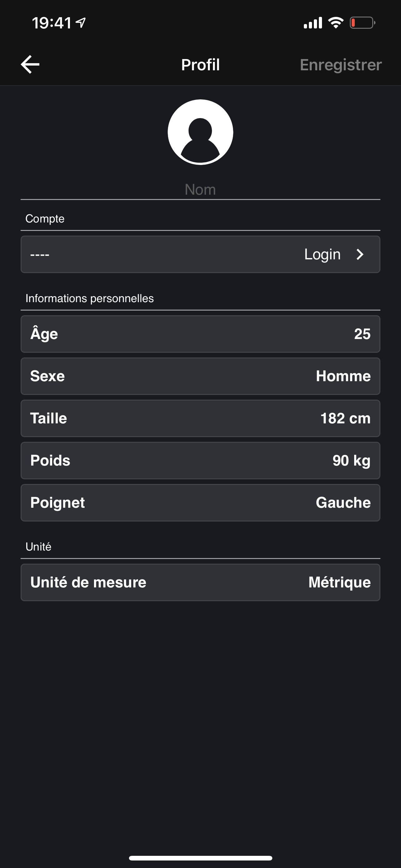Tap the 19:41 clock in status bar

click(x=52, y=23)
